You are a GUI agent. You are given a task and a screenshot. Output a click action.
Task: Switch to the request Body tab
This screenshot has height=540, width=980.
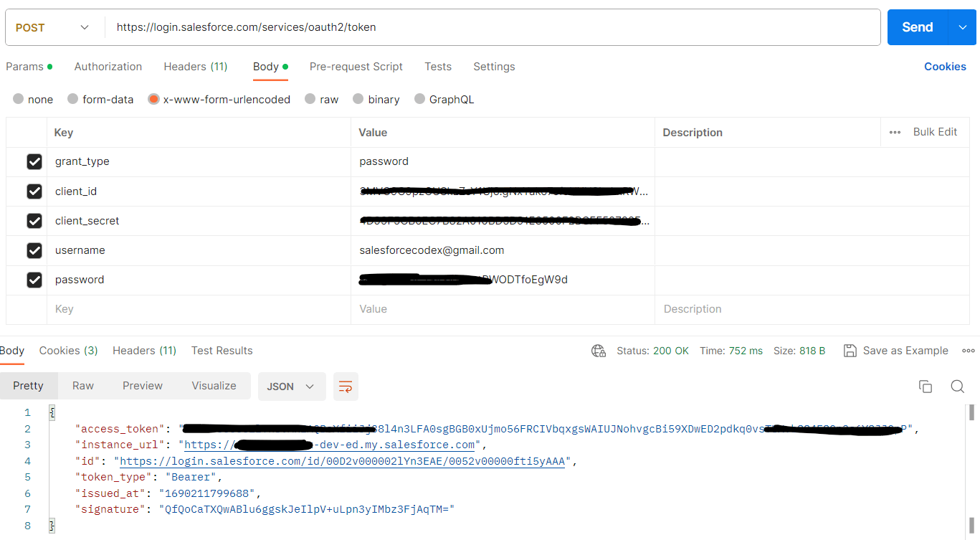click(x=270, y=67)
